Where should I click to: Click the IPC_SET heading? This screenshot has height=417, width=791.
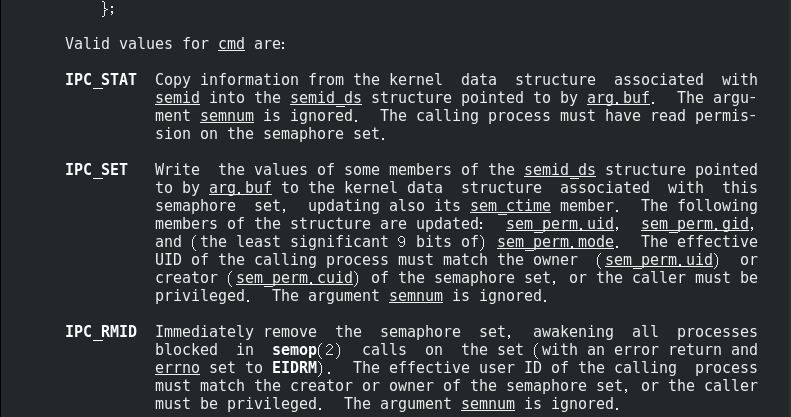[96, 170]
